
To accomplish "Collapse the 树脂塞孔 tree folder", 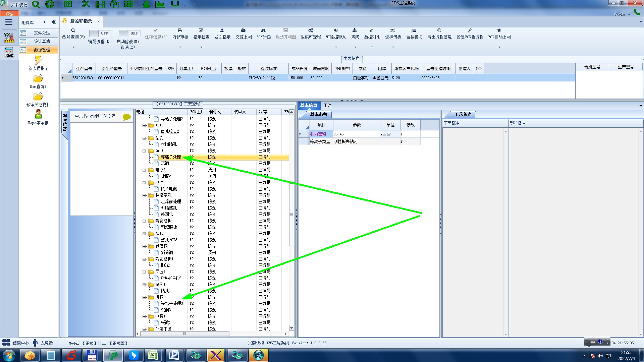I will (144, 195).
